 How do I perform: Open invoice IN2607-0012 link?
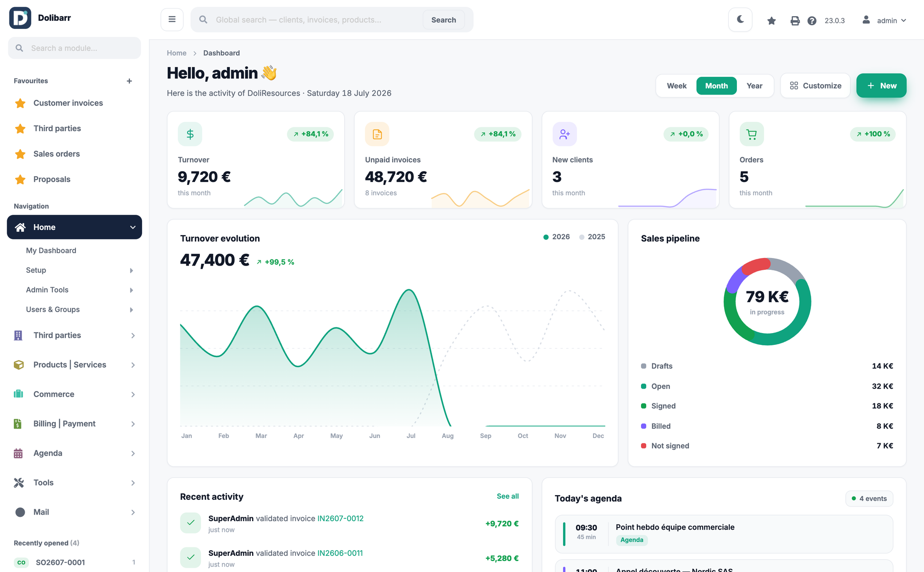point(340,519)
